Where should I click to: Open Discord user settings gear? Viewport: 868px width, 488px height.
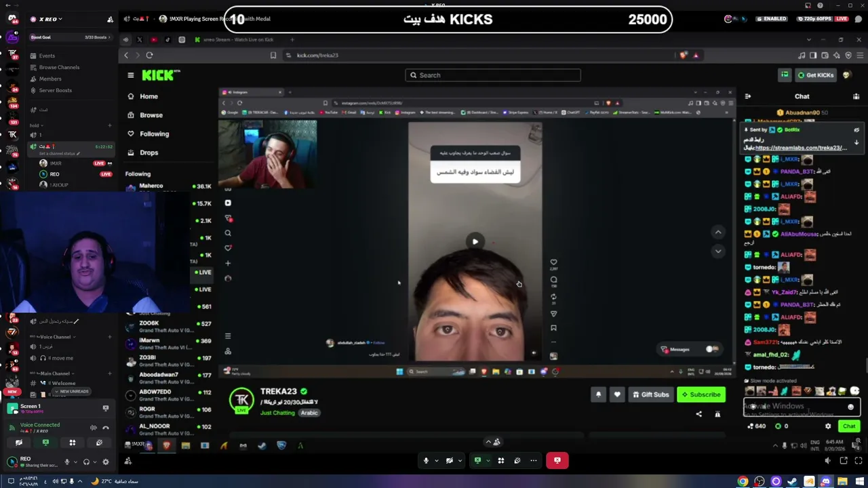click(105, 462)
